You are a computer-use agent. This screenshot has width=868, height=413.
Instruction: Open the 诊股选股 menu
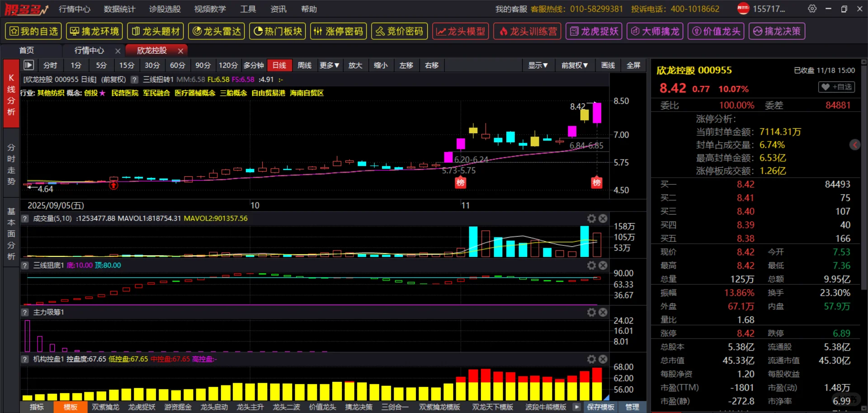pyautogui.click(x=165, y=9)
